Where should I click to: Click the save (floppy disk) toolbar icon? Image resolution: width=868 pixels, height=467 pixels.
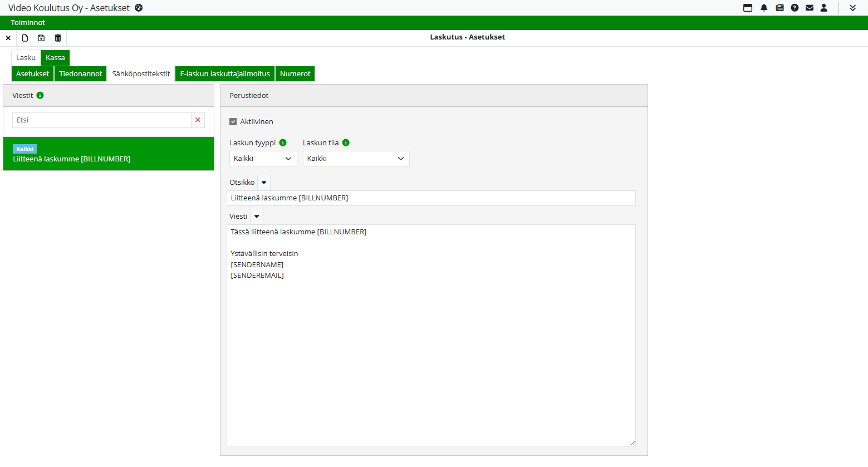pos(41,38)
